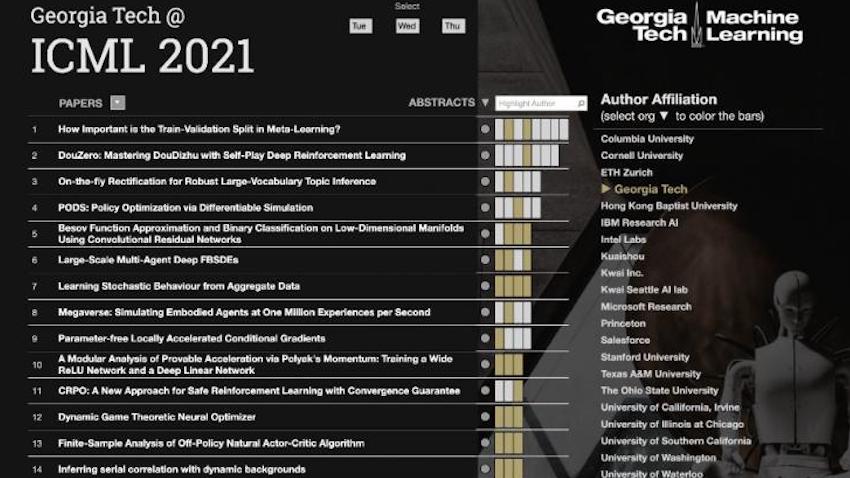Click the Georgia Tech Machine Learning logo

pos(699,25)
